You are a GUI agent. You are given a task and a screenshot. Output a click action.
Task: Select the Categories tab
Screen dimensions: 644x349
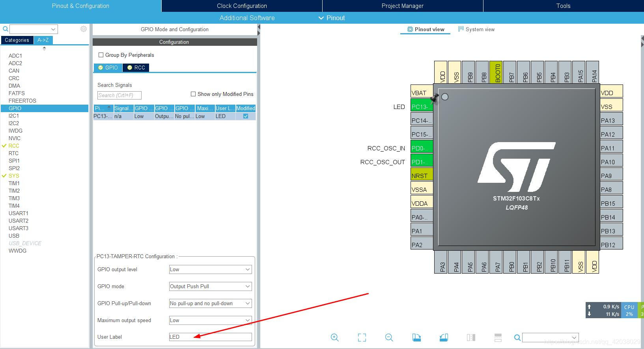pyautogui.click(x=17, y=40)
